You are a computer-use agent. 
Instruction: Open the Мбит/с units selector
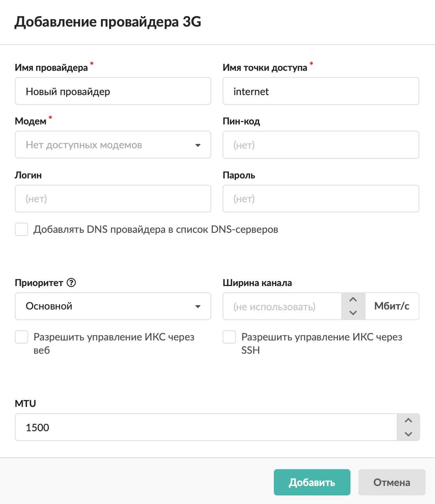point(392,306)
